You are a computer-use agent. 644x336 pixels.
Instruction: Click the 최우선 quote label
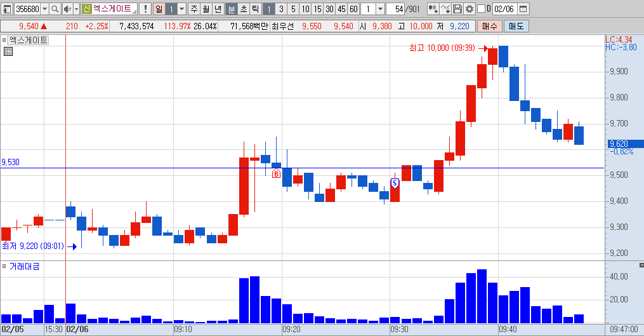(x=283, y=26)
